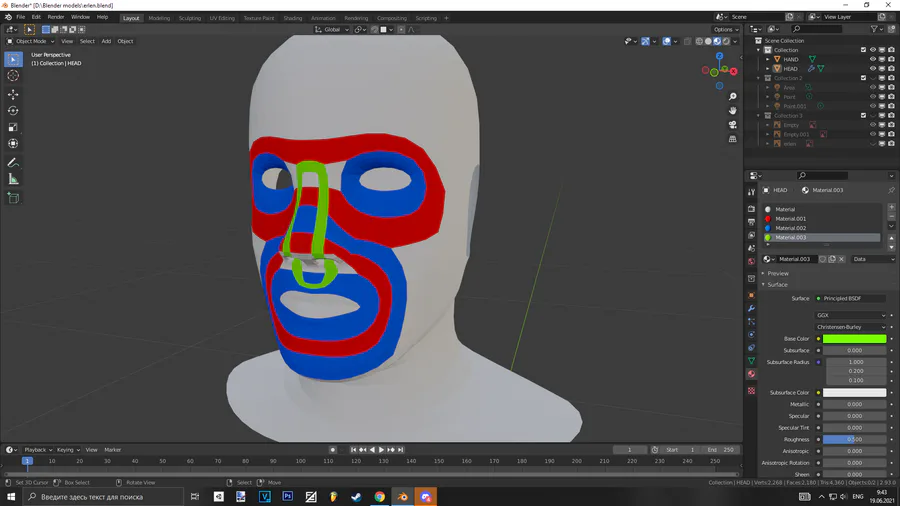This screenshot has height=506, width=900.
Task: Switch to rendered viewport shading
Action: [726, 41]
